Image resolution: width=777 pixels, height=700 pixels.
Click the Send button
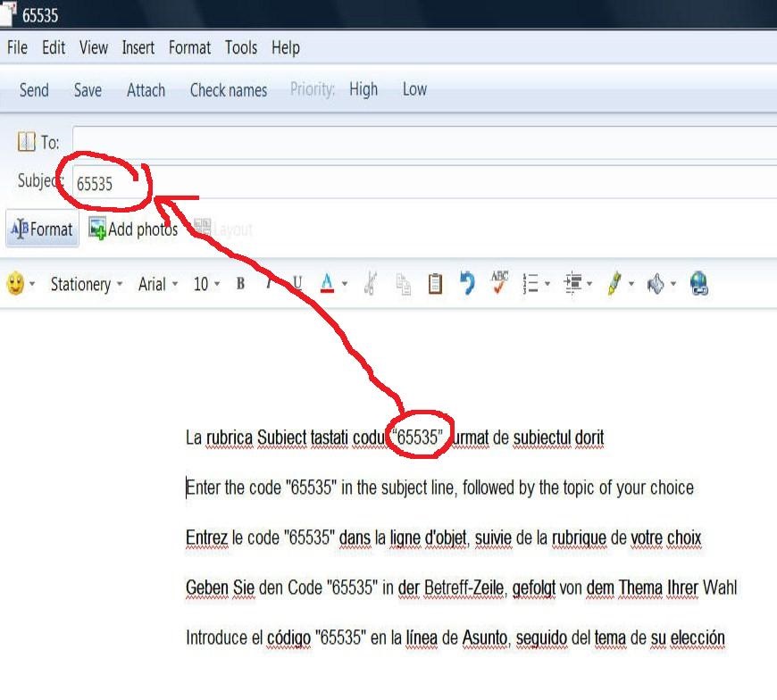point(34,89)
